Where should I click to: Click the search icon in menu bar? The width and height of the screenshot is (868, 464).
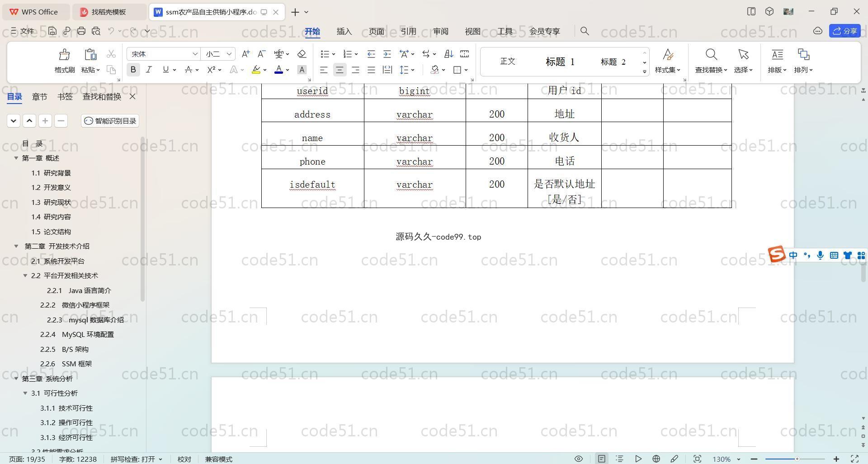click(585, 31)
